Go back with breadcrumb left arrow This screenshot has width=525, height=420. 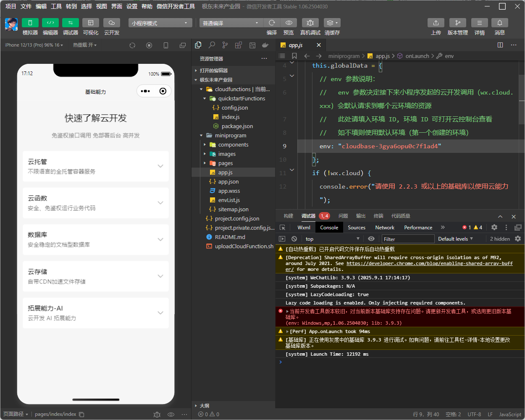307,56
